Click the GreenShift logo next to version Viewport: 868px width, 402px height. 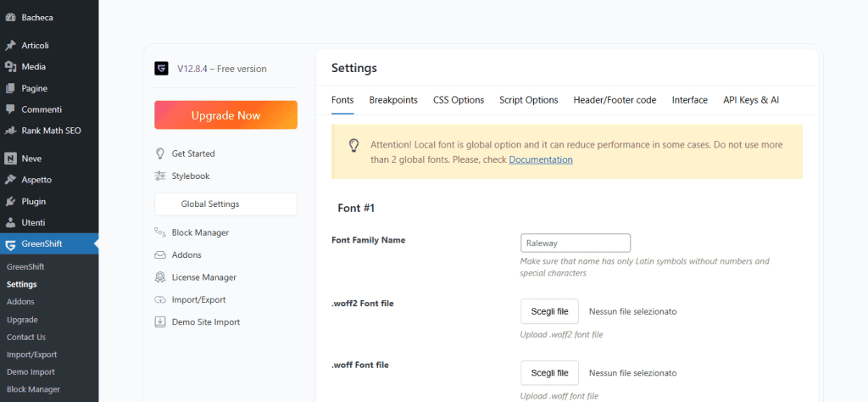pos(161,69)
